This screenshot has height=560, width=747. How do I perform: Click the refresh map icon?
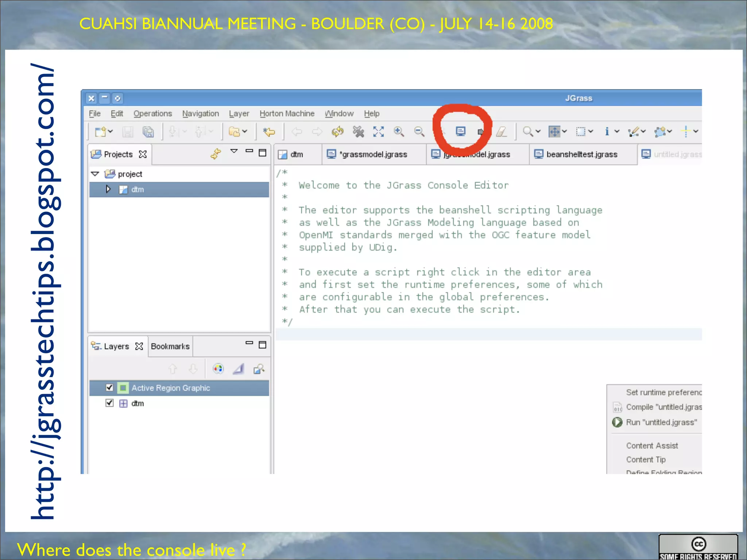click(x=337, y=132)
